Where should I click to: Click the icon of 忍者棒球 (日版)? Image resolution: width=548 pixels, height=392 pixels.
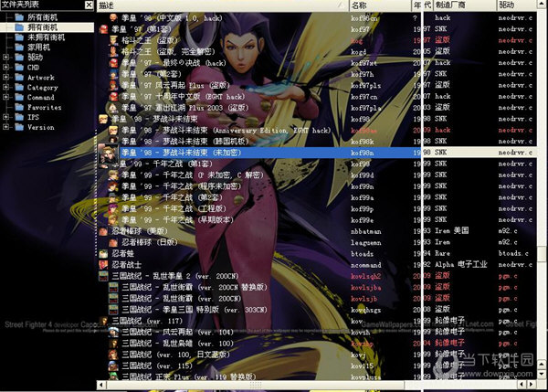point(113,242)
